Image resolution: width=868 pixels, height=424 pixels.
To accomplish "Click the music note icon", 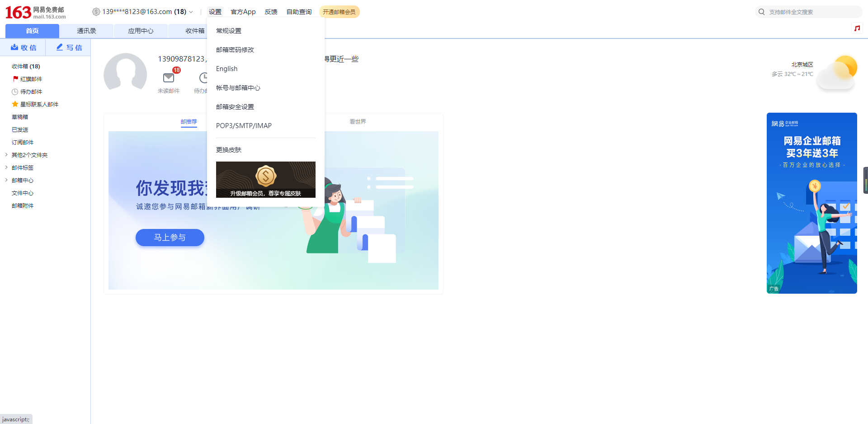I will (x=857, y=28).
